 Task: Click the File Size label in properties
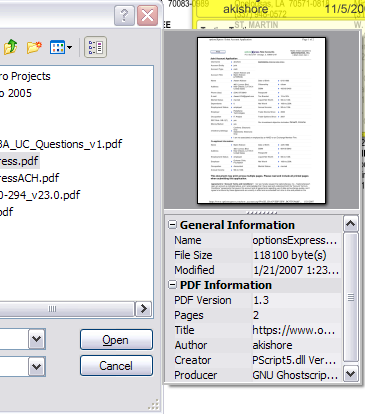point(193,255)
